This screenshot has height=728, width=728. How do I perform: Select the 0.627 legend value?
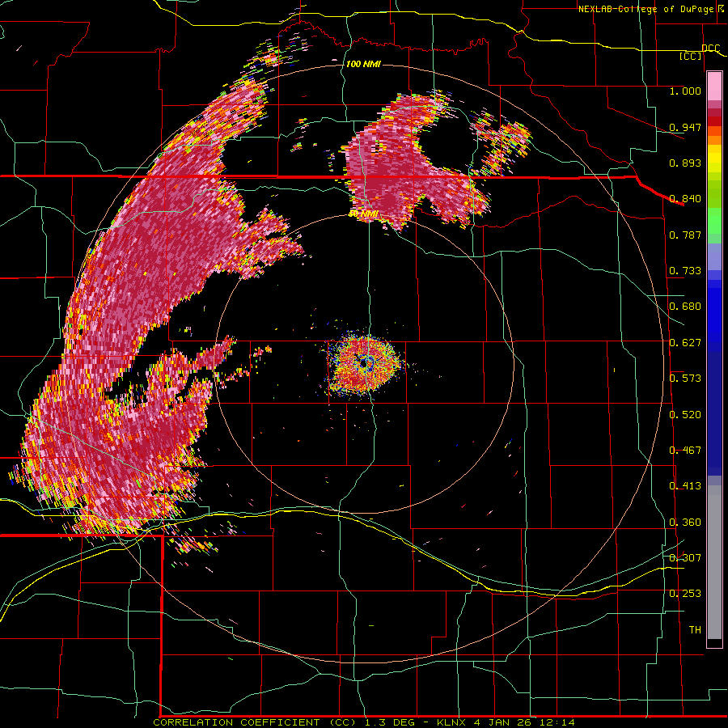pos(685,343)
